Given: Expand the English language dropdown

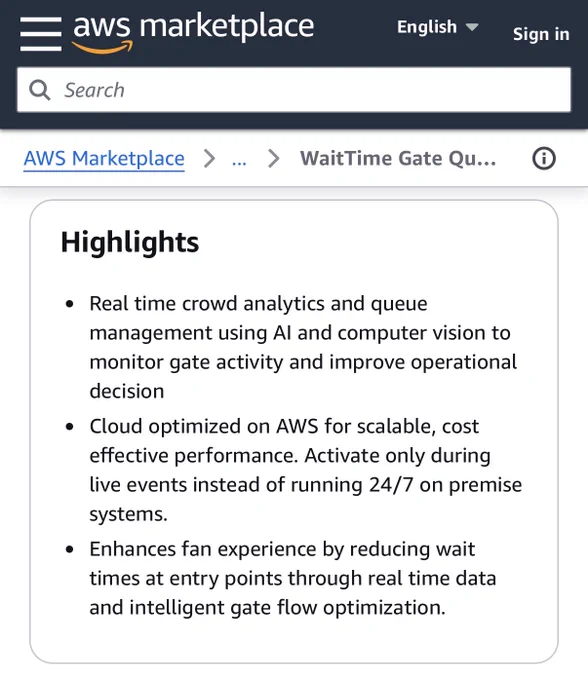Looking at the screenshot, I should tap(438, 27).
